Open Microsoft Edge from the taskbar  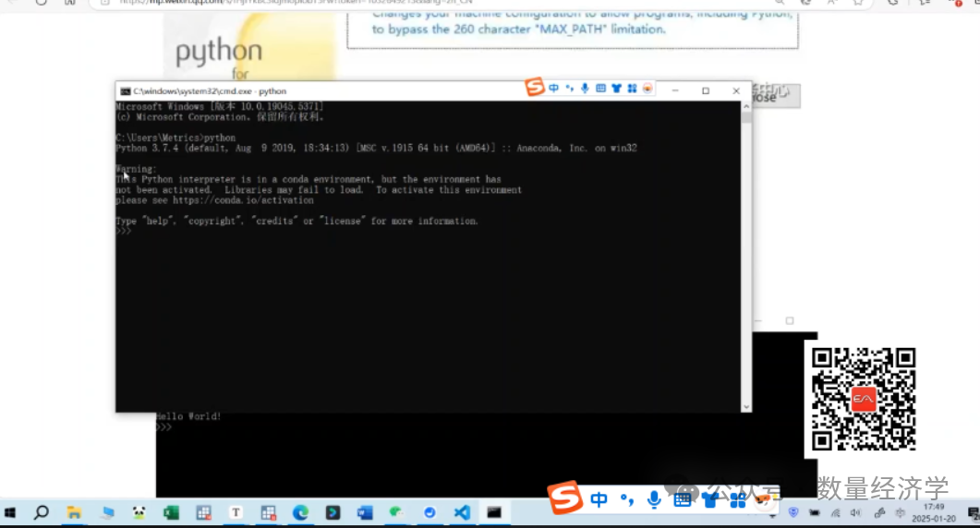click(x=300, y=513)
